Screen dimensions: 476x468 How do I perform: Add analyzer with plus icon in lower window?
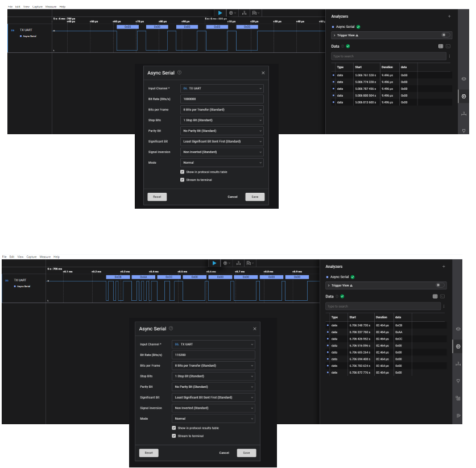point(444,267)
